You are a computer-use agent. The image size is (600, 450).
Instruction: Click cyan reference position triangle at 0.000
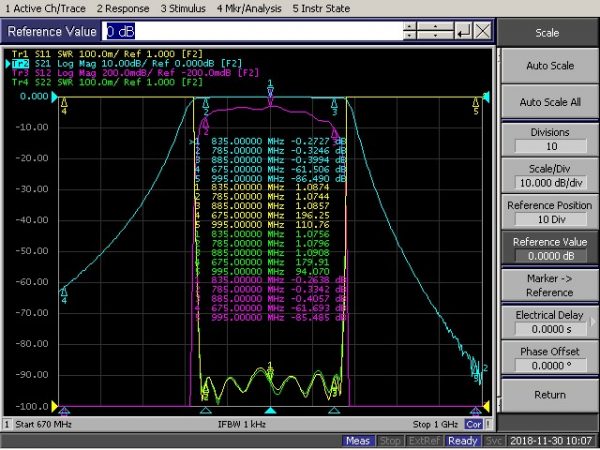click(x=54, y=97)
